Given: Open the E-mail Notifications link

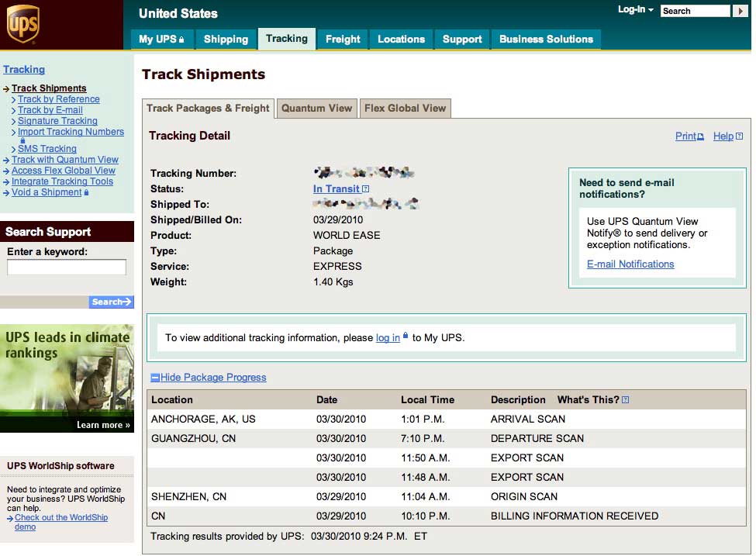Looking at the screenshot, I should (630, 264).
